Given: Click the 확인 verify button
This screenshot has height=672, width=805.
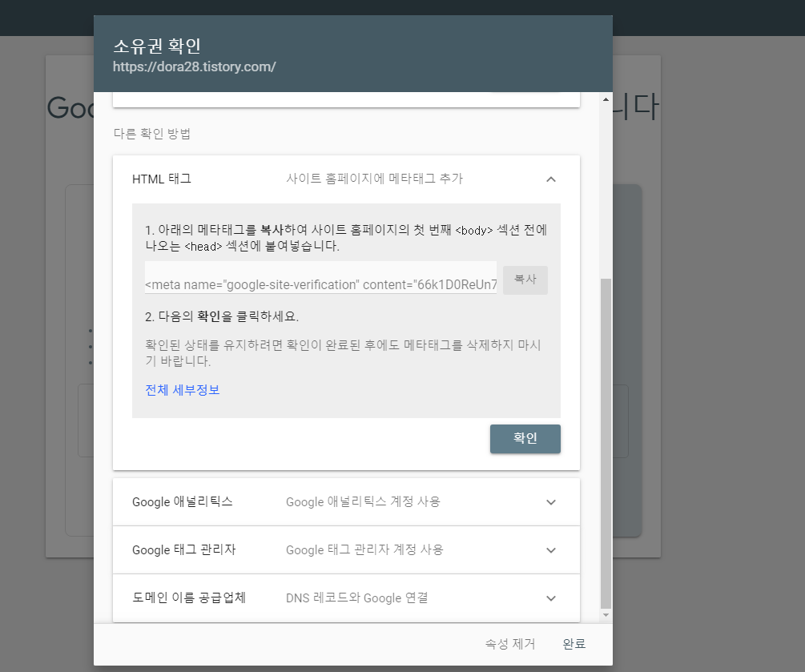Looking at the screenshot, I should pyautogui.click(x=525, y=438).
